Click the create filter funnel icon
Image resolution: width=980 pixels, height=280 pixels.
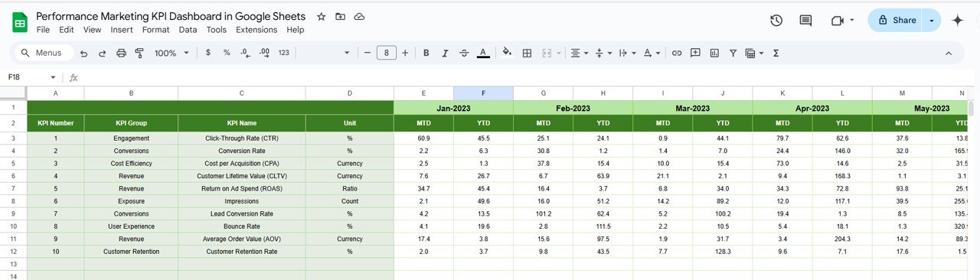(x=733, y=53)
